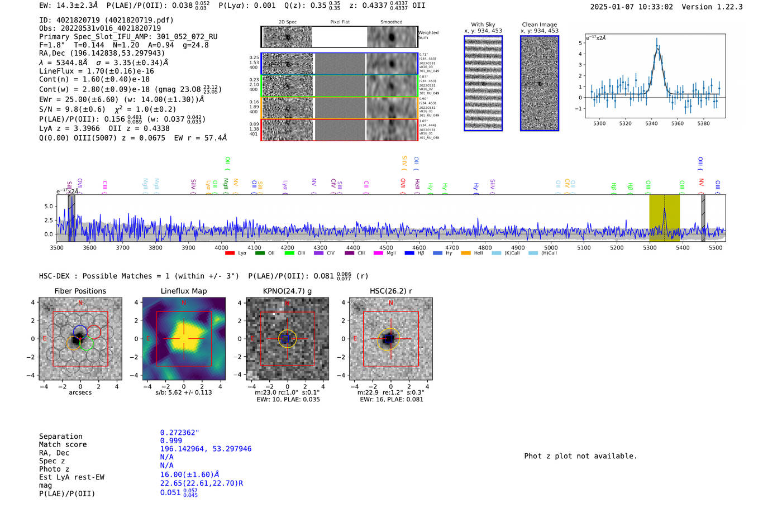Click the 2025-01-07 10:33:02 timestamp
Viewport: 782px width, 532px height.
631,7
